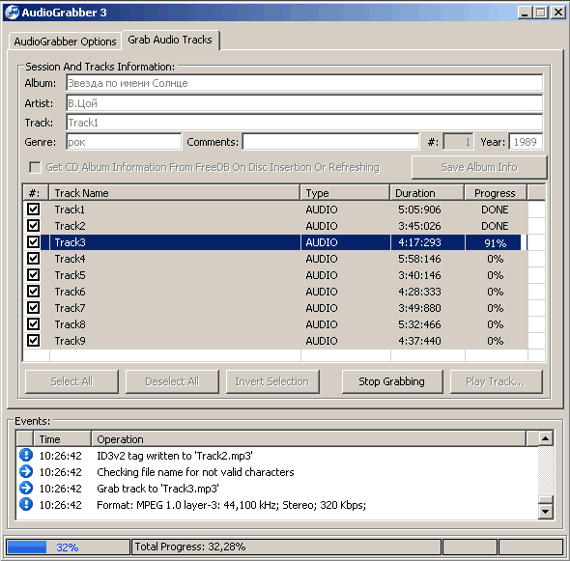Enable Get CD Album Information From FreeDB checkbox
The height and width of the screenshot is (561, 570).
[35, 167]
